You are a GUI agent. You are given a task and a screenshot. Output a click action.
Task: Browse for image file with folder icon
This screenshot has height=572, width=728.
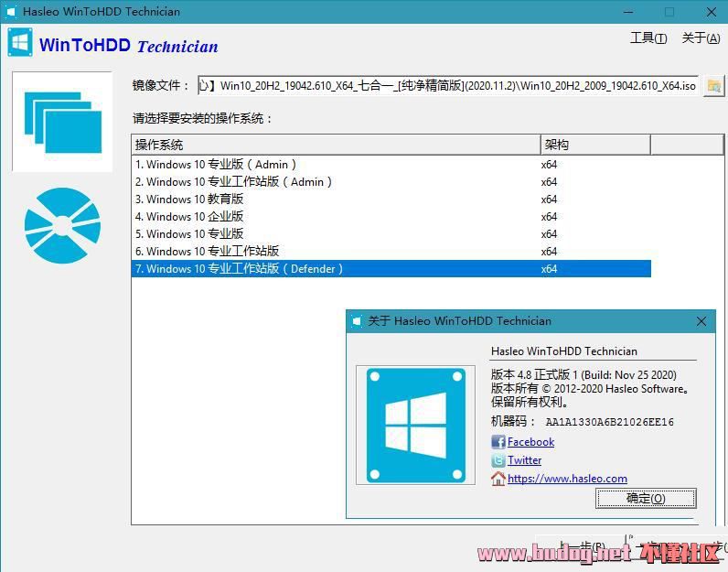click(713, 86)
